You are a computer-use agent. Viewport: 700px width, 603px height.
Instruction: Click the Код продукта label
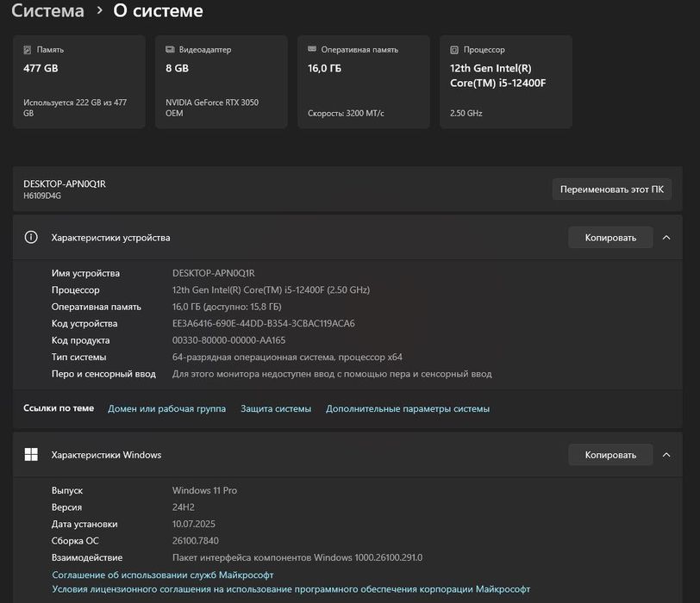(x=80, y=340)
